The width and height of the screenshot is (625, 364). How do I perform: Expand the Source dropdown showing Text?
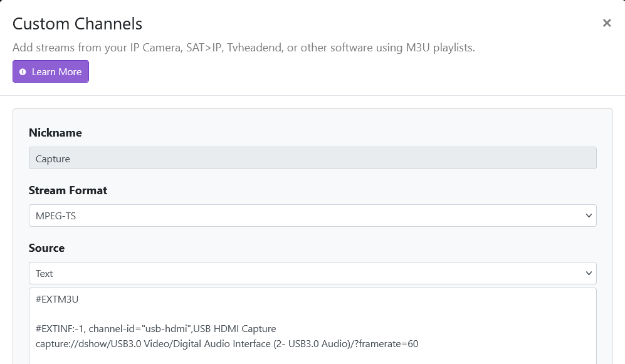click(312, 273)
